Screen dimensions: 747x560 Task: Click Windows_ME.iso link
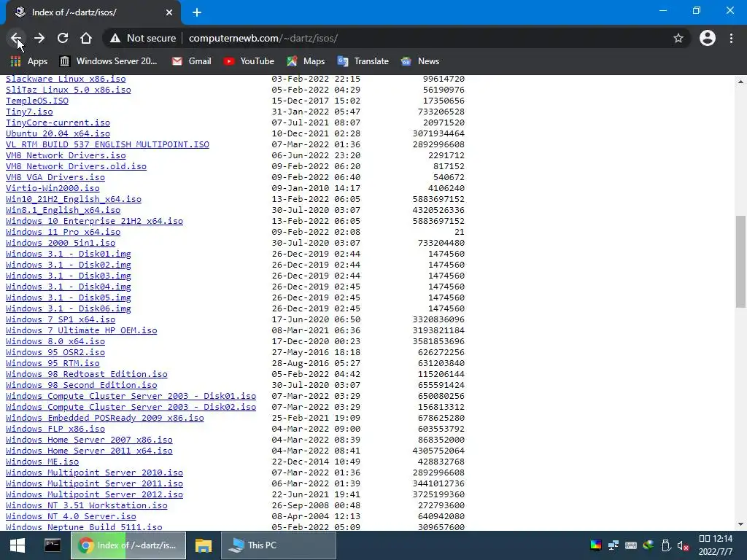pyautogui.click(x=42, y=462)
